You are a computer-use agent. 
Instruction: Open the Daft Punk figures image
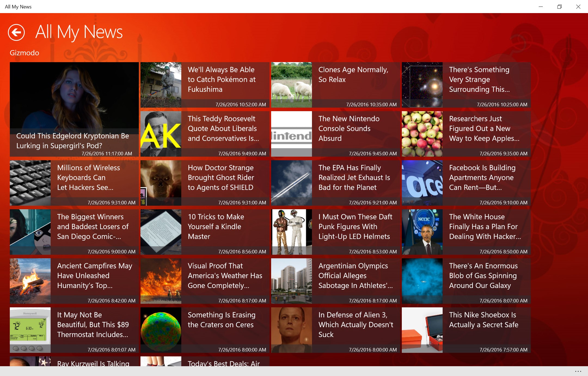click(291, 232)
